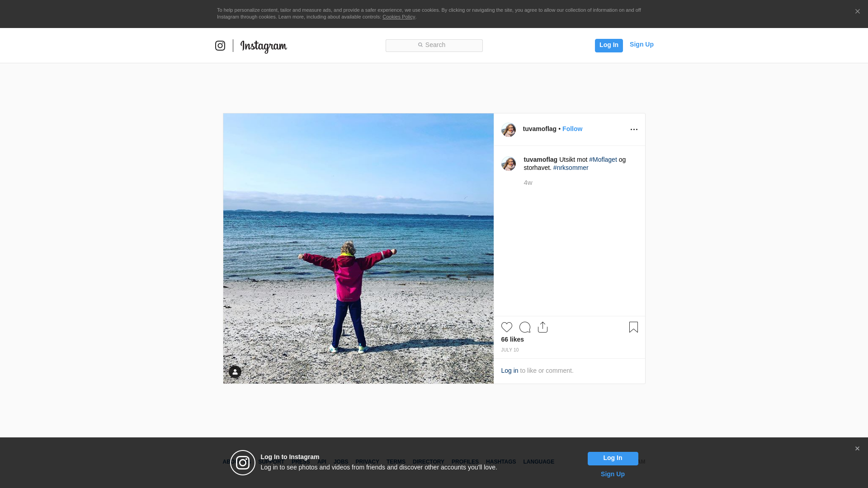Click the share post icon
The width and height of the screenshot is (868, 488).
coord(542,327)
